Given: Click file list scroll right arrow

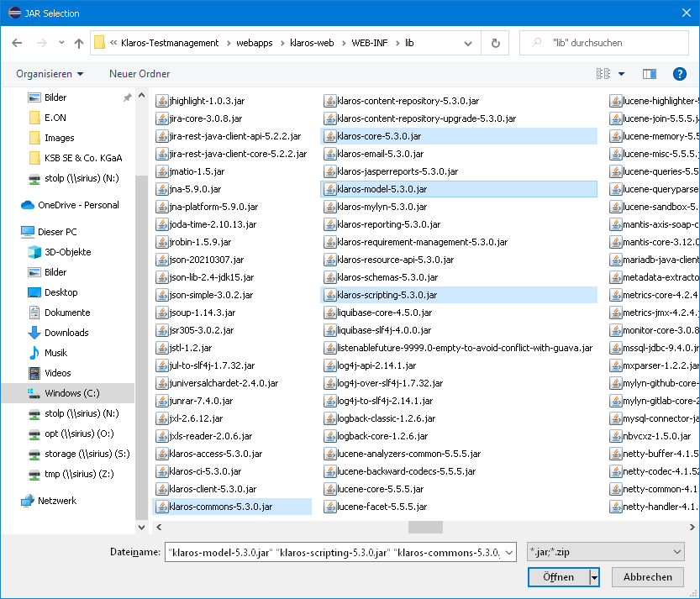Looking at the screenshot, I should click(692, 527).
